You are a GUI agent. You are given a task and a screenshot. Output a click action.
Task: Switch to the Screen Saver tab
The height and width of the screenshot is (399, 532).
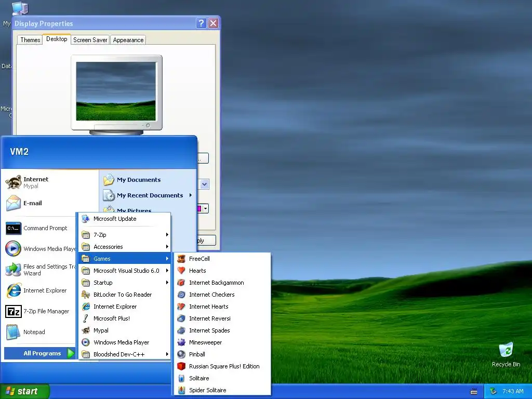pyautogui.click(x=90, y=39)
